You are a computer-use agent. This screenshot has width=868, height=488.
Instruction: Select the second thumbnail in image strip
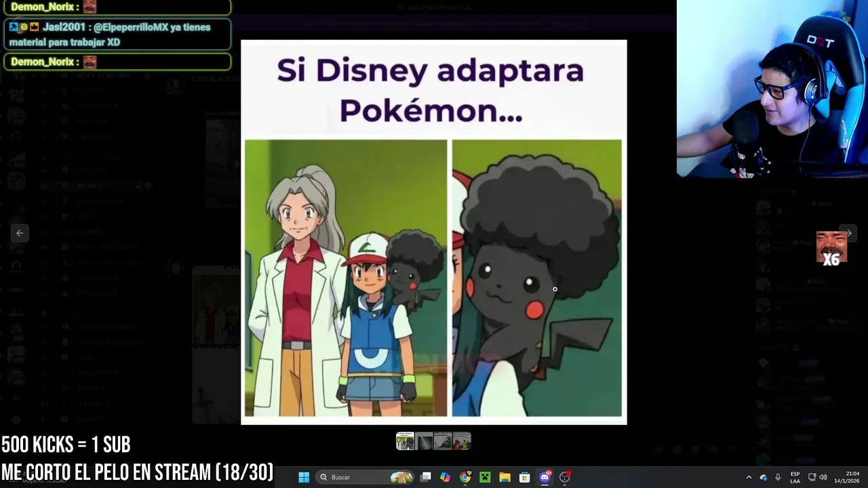[424, 441]
